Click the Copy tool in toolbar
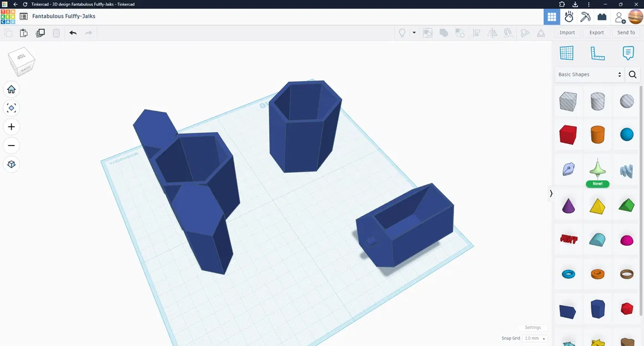 (8, 33)
